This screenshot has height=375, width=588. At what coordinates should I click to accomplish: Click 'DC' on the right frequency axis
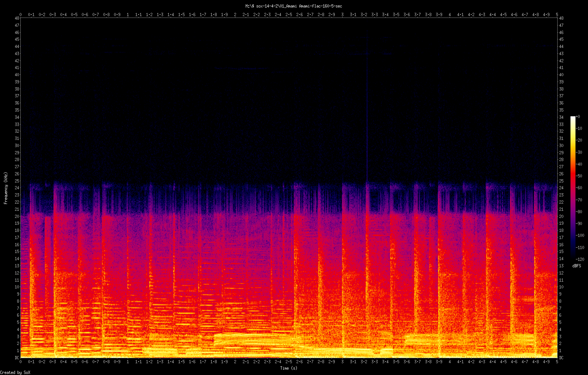point(561,358)
